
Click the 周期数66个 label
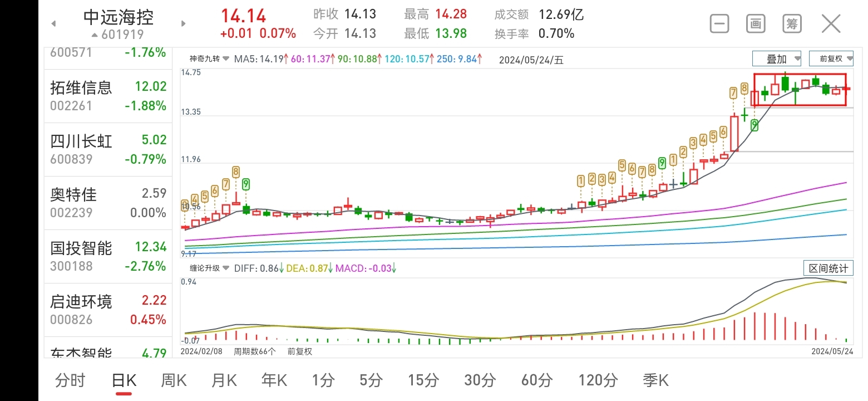[254, 351]
